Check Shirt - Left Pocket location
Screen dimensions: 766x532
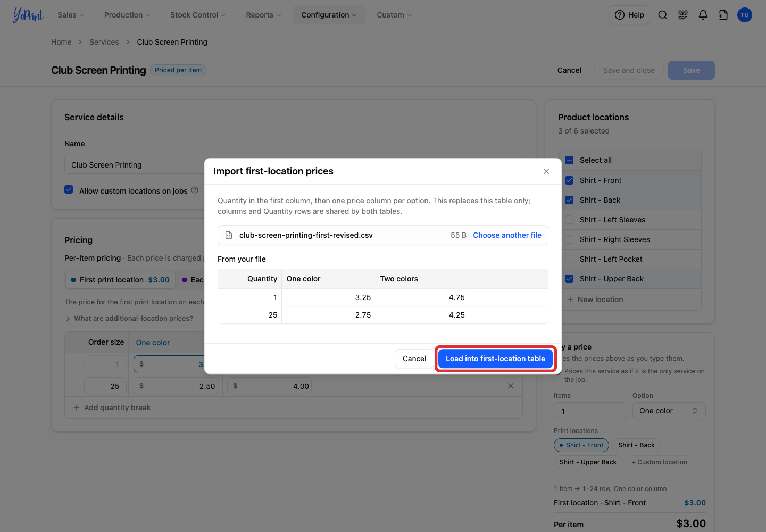569,259
